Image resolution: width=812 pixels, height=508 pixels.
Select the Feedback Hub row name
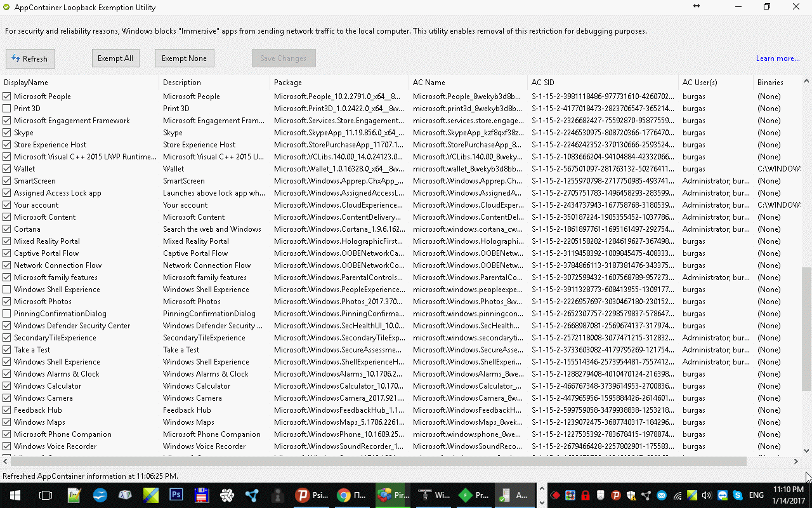coord(38,410)
